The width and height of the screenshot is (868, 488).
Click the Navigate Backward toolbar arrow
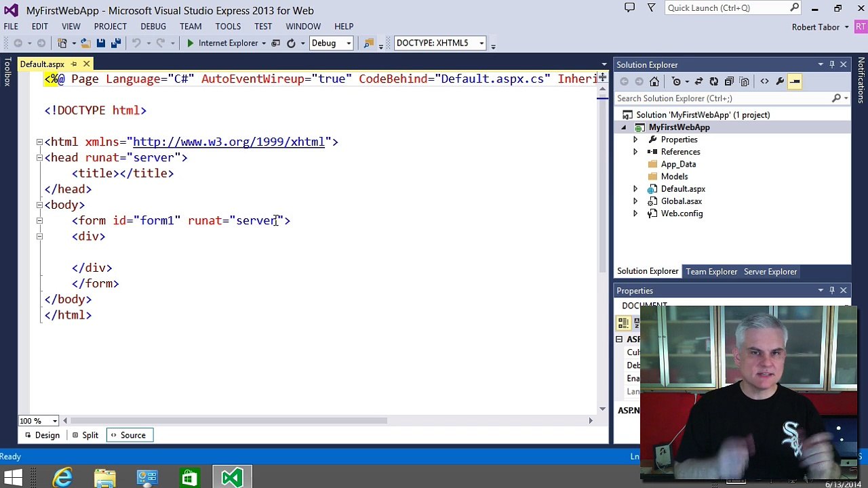pyautogui.click(x=18, y=43)
